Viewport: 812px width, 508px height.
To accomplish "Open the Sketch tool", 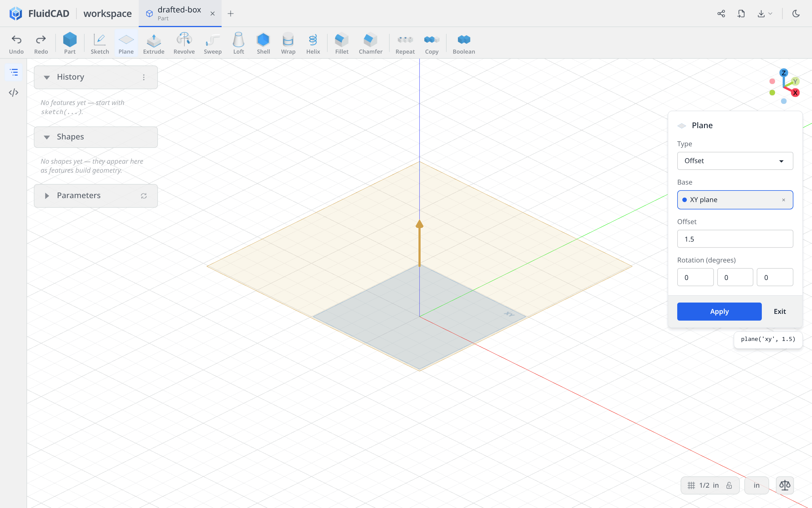I will click(x=100, y=43).
